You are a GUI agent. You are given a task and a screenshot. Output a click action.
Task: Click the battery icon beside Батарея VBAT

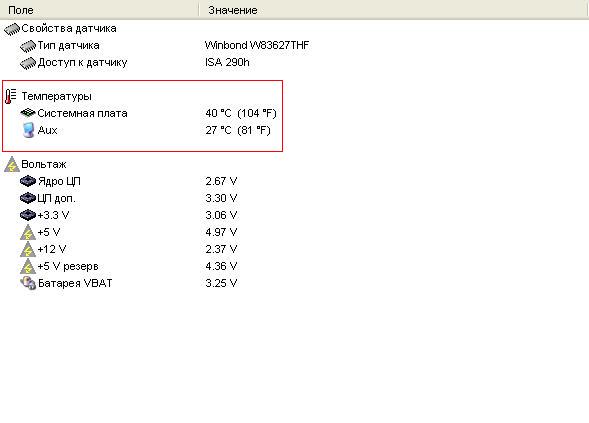click(28, 283)
